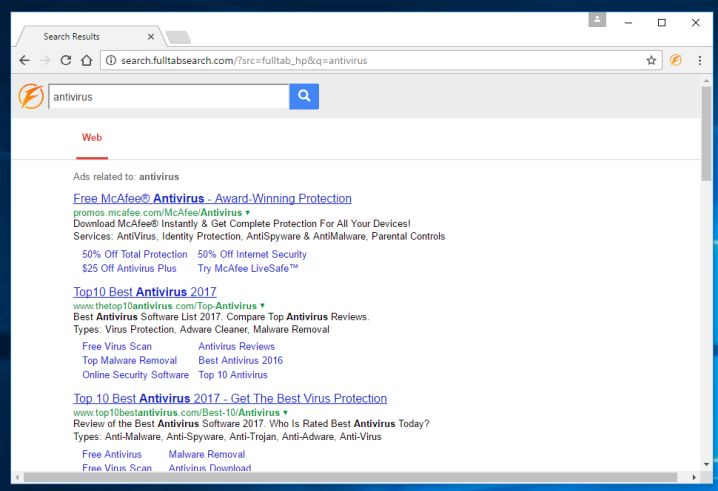Click the FullTab logo beside search box

click(31, 96)
